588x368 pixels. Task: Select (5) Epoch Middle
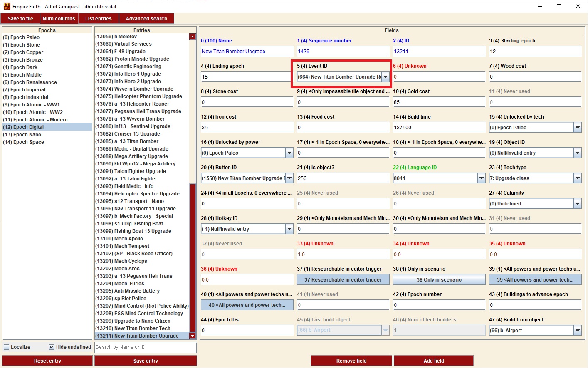pyautogui.click(x=47, y=75)
